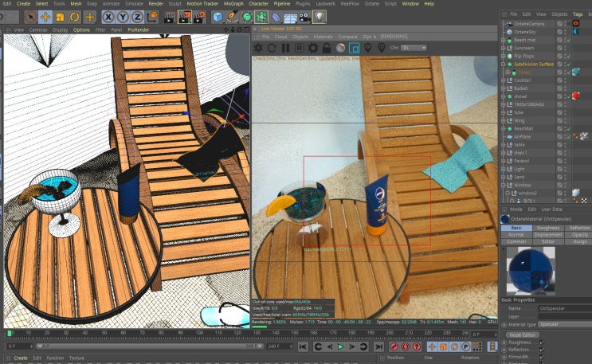Select the Move tool in top toolbar

click(45, 16)
